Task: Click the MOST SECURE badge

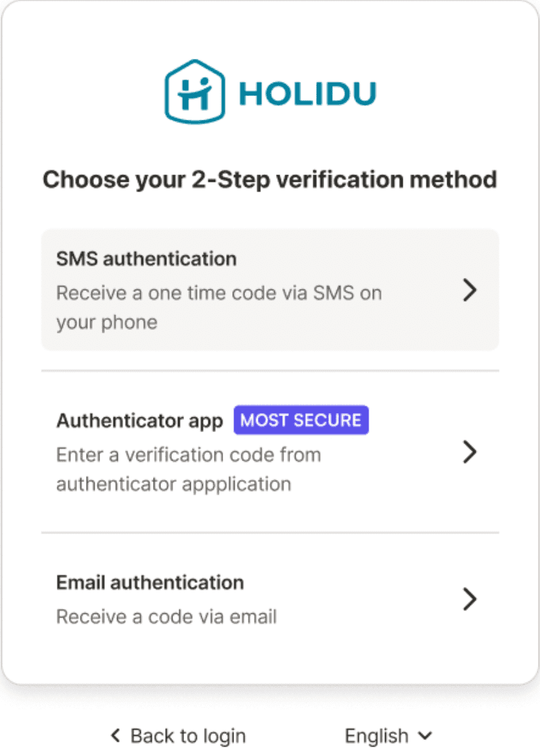Action: click(x=301, y=420)
